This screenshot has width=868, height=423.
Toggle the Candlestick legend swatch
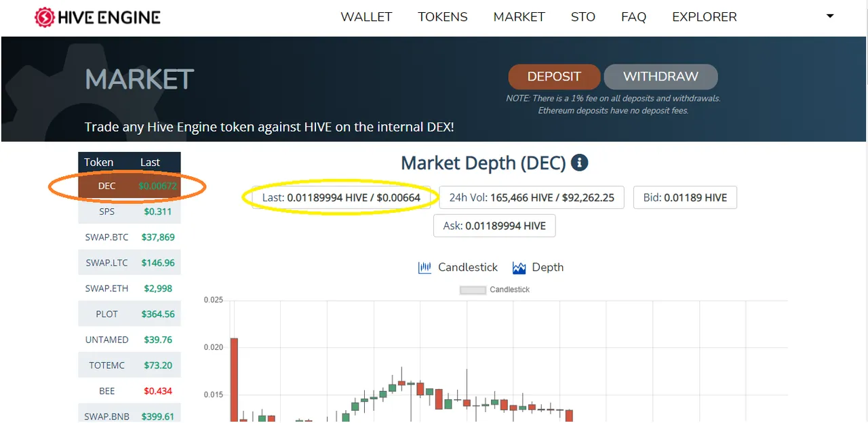(473, 289)
